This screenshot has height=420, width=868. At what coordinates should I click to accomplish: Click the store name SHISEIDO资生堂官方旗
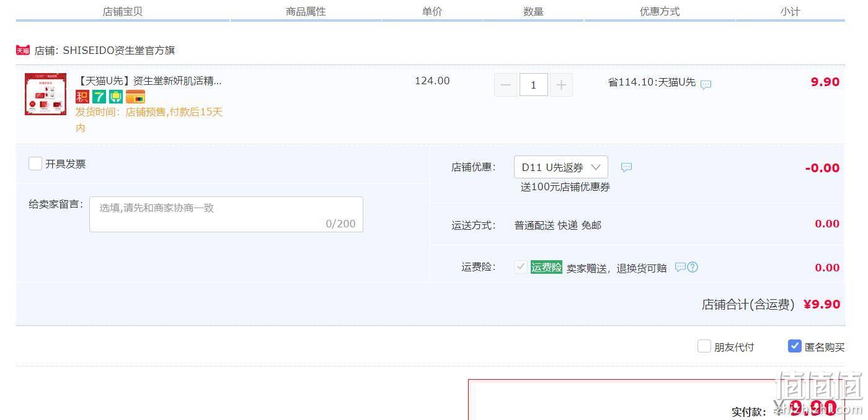[x=119, y=50]
